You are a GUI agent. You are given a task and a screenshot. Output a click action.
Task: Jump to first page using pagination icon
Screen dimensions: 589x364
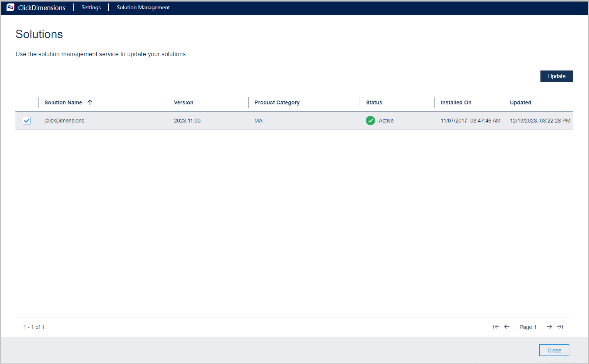(x=496, y=327)
